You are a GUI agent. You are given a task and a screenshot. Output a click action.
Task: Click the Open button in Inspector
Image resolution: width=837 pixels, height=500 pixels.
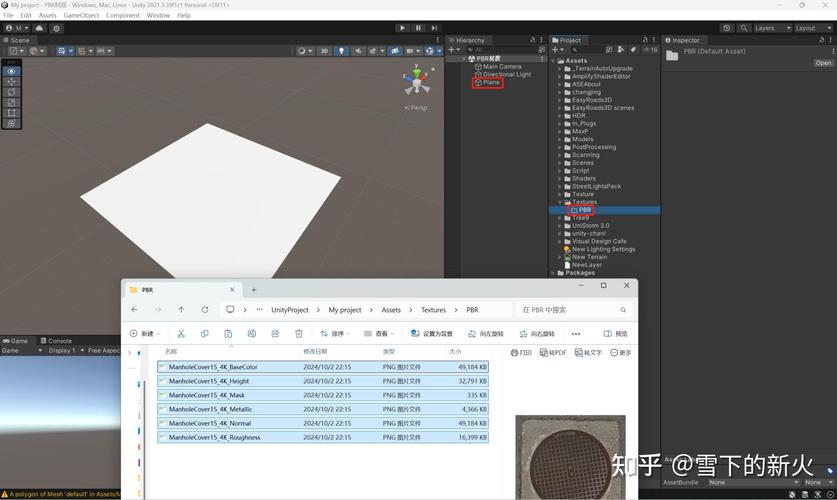point(823,63)
